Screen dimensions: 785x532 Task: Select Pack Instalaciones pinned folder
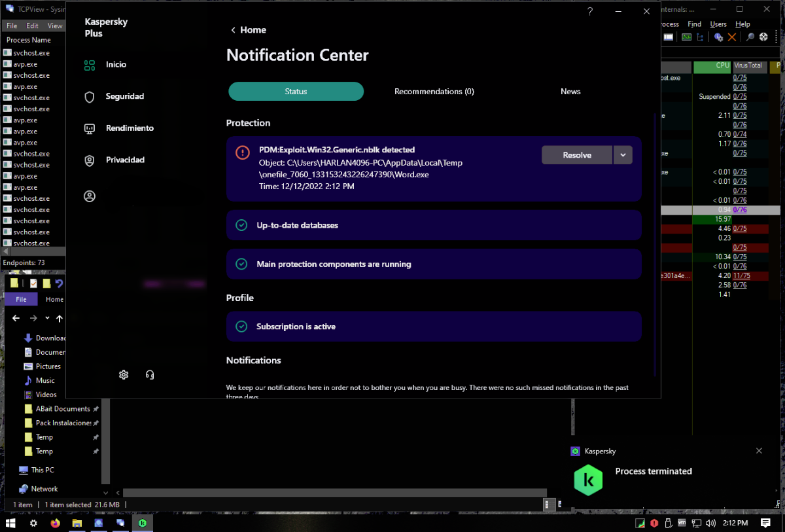tap(61, 423)
